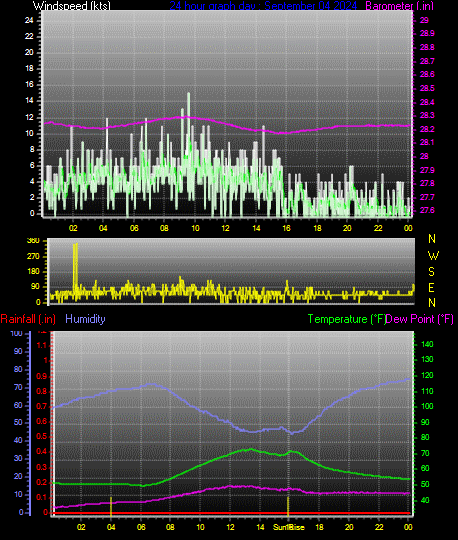Click the "24 hour graph day : September 04 2024" title
458x540 pixels.
point(263,6)
